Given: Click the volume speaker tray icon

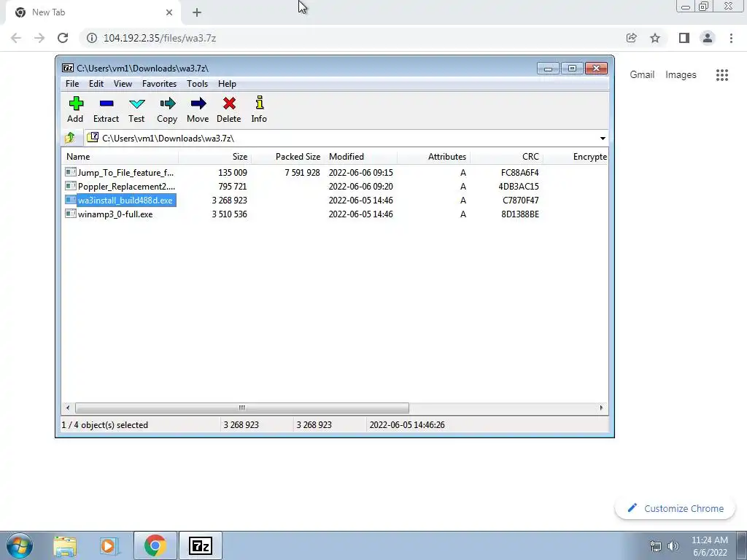Looking at the screenshot, I should [x=673, y=546].
